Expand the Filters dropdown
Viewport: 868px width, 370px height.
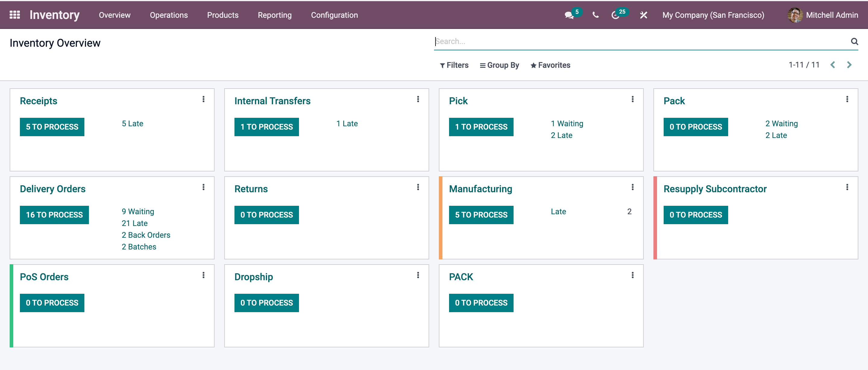click(454, 65)
